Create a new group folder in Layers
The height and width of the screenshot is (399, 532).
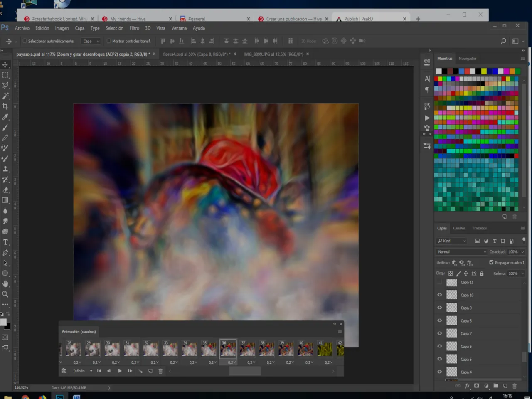496,386
